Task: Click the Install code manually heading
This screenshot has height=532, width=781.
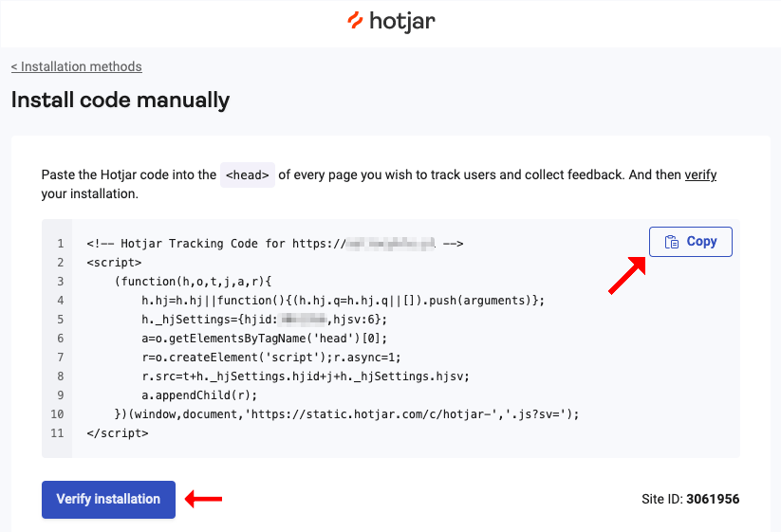Action: [x=121, y=100]
